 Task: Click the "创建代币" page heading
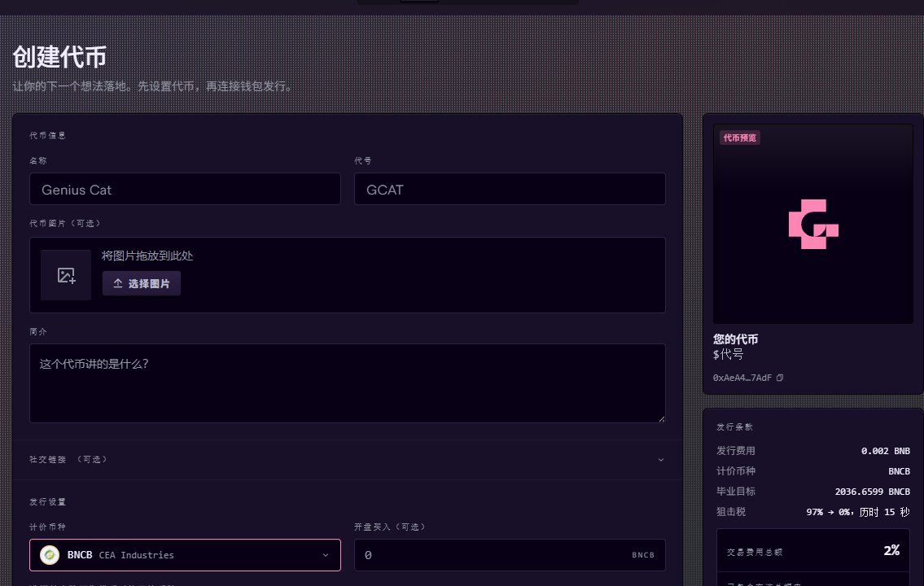coord(59,57)
